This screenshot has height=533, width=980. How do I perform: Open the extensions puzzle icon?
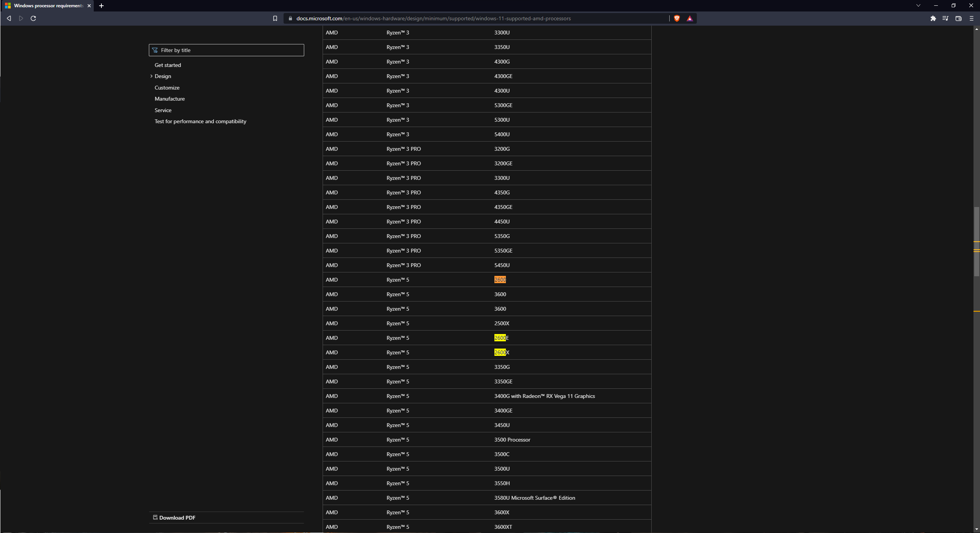coord(933,18)
